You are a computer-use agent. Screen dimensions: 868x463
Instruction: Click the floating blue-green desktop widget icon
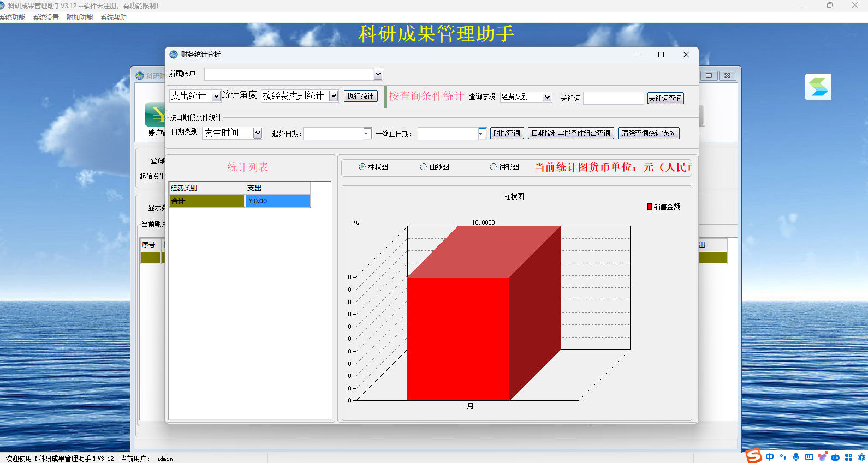pos(818,87)
